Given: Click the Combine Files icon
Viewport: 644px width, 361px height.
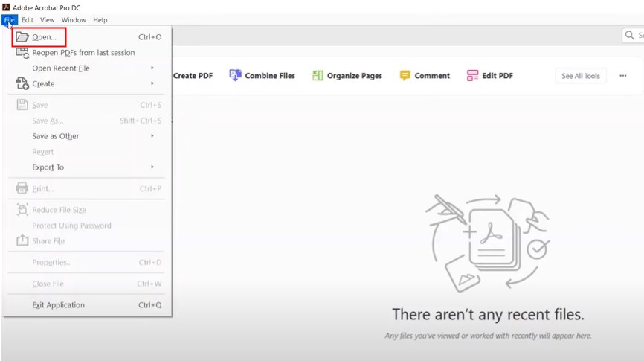Looking at the screenshot, I should pos(235,75).
